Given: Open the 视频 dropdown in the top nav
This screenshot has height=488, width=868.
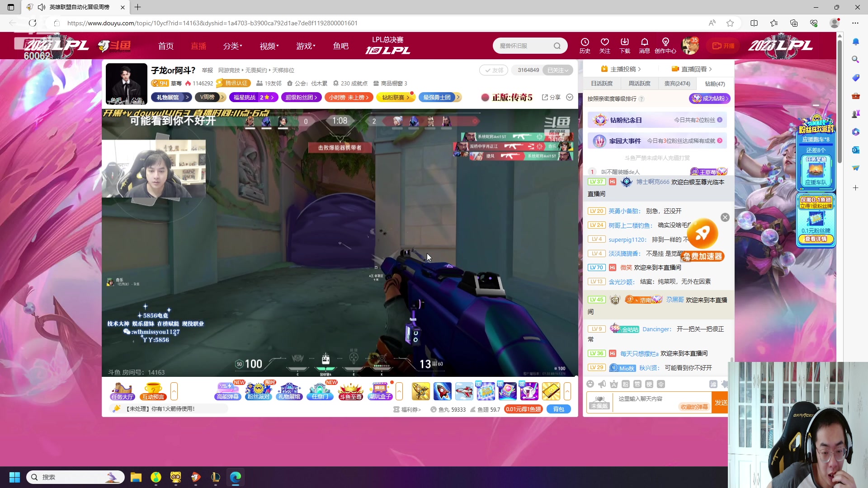Looking at the screenshot, I should point(269,46).
